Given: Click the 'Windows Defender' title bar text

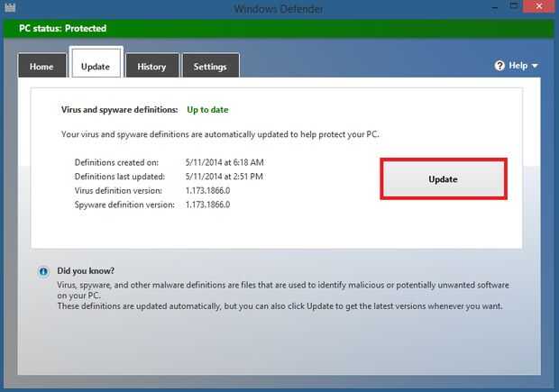Looking at the screenshot, I should (x=279, y=8).
